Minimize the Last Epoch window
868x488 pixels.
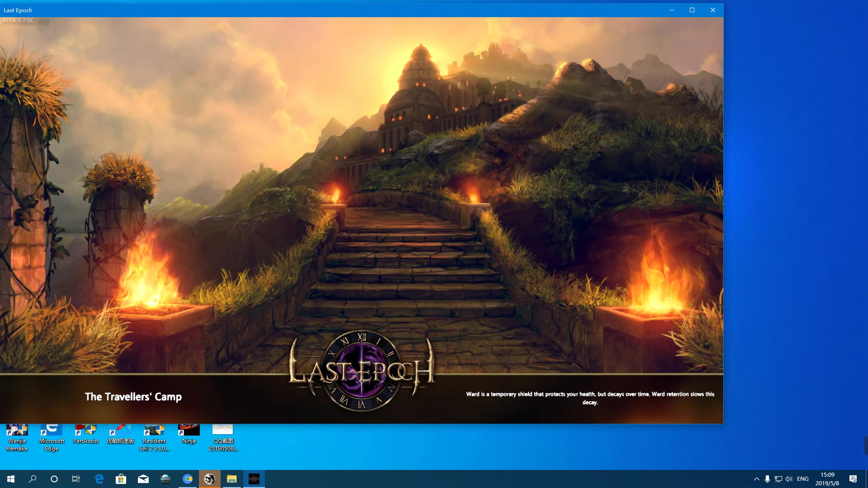coord(672,10)
